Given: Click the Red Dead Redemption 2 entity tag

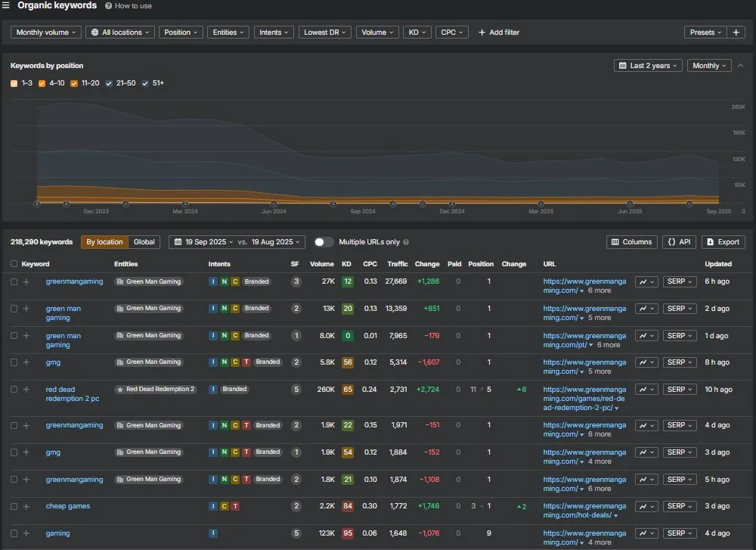Looking at the screenshot, I should click(x=156, y=390).
